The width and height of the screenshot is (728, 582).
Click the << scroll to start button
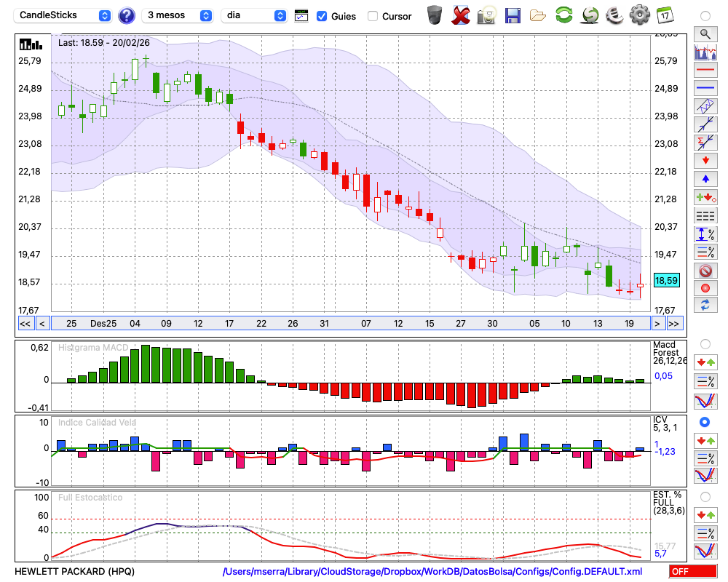[x=25, y=324]
